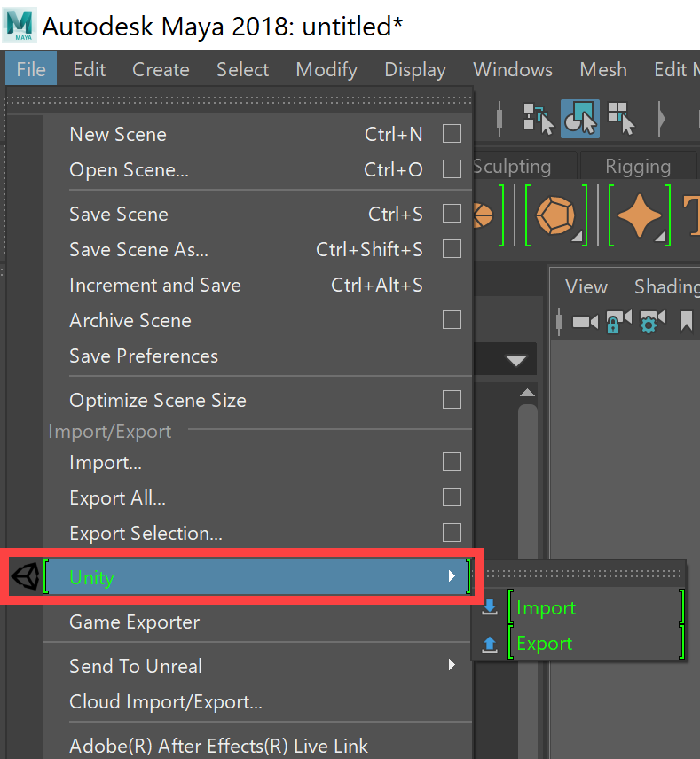Expand the Unity submenu arrow
The width and height of the screenshot is (700, 759).
(x=452, y=576)
